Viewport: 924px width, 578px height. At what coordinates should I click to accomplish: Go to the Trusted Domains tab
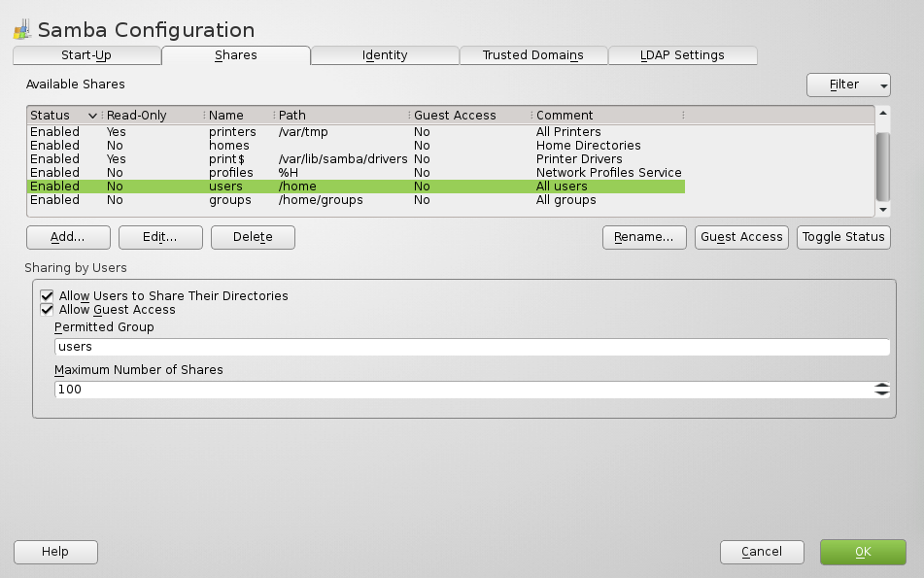[533, 55]
